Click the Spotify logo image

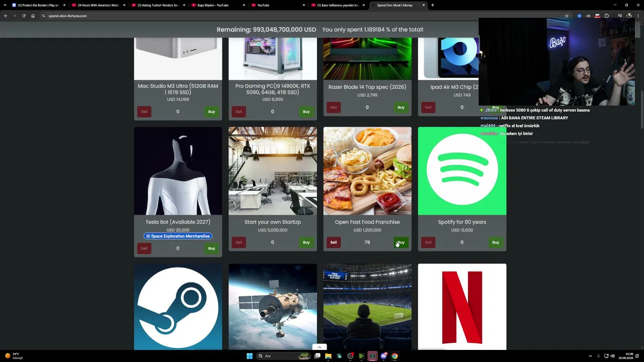coord(462,171)
